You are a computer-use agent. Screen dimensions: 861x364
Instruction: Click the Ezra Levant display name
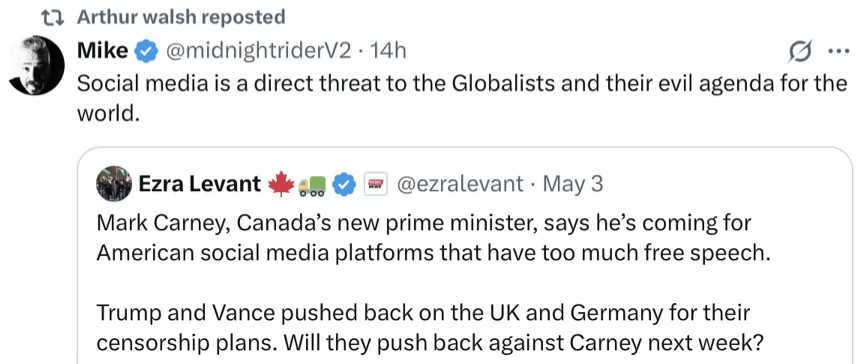click(x=200, y=184)
